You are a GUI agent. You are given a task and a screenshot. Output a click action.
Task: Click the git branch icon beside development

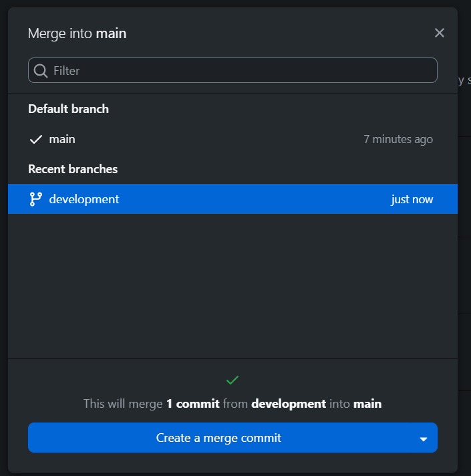pos(36,199)
